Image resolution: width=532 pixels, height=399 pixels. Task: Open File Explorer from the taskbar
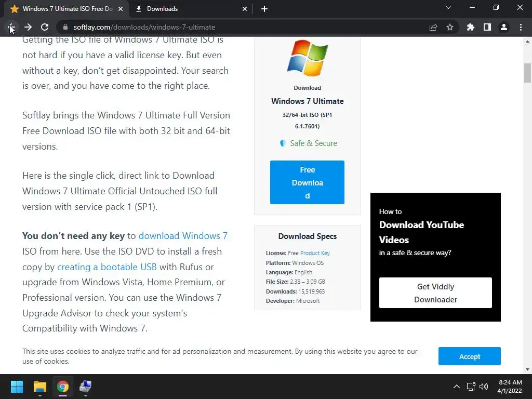click(x=39, y=387)
